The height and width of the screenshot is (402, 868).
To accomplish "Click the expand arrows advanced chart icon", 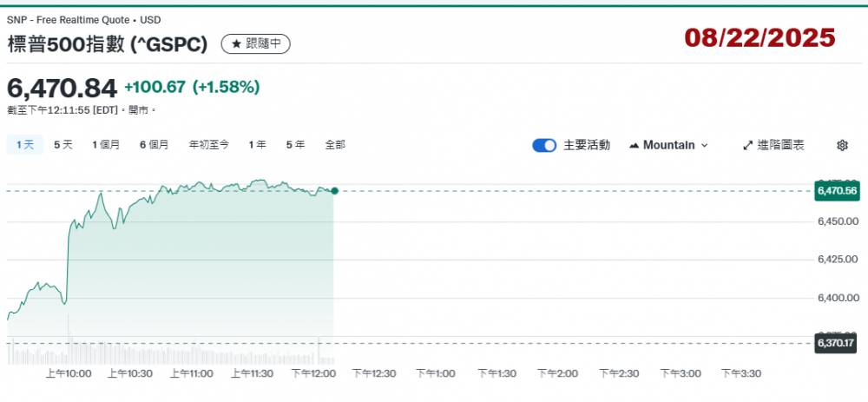I will (747, 145).
